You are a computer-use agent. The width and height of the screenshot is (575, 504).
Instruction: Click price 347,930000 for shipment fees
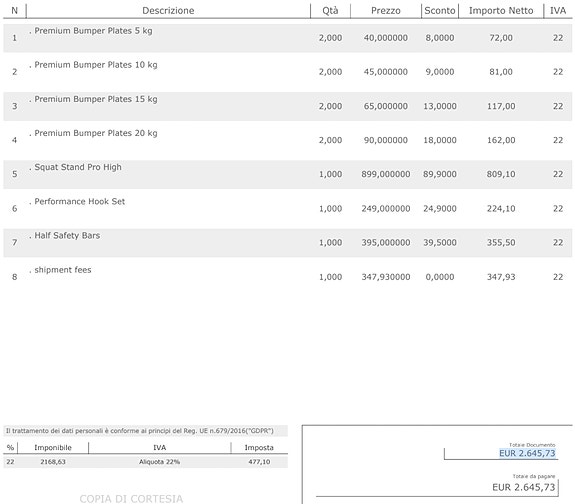point(385,277)
